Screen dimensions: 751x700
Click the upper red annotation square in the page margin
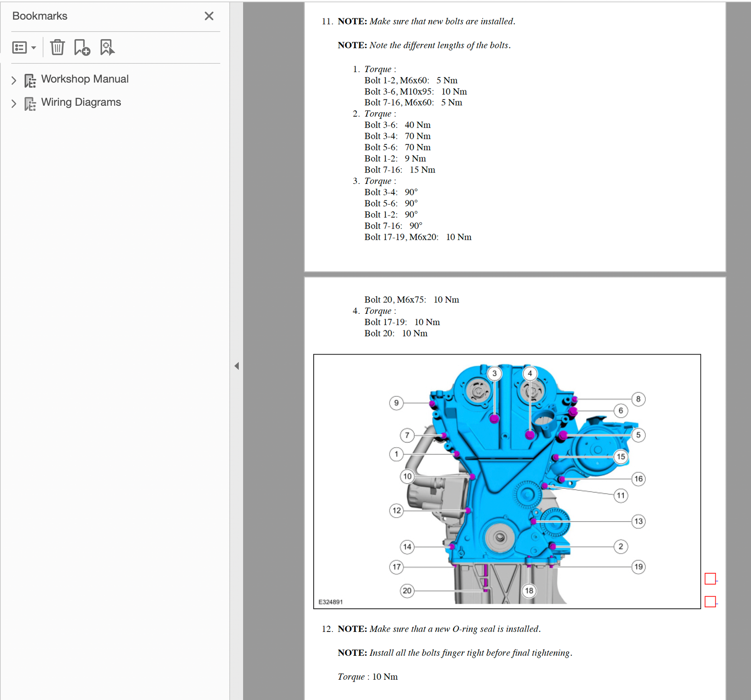click(710, 578)
